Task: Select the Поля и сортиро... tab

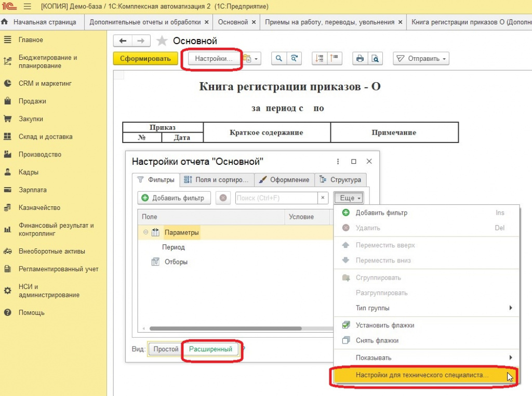Action: tap(217, 179)
